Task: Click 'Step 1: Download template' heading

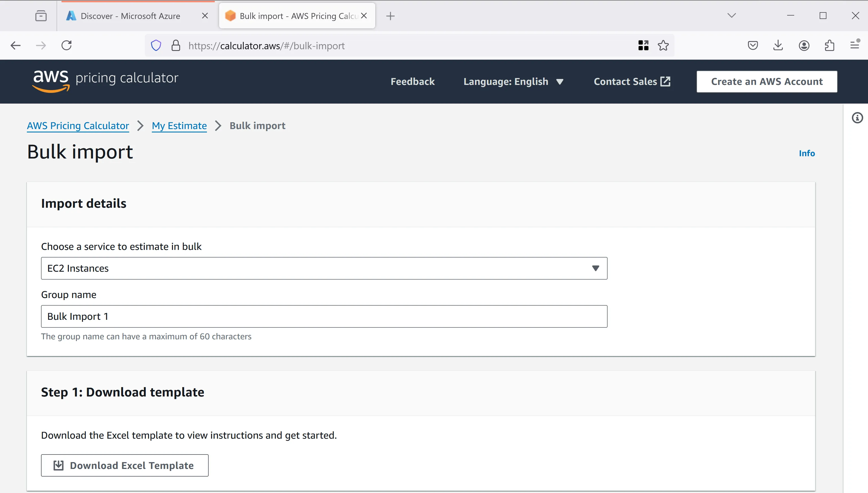Action: click(x=122, y=392)
